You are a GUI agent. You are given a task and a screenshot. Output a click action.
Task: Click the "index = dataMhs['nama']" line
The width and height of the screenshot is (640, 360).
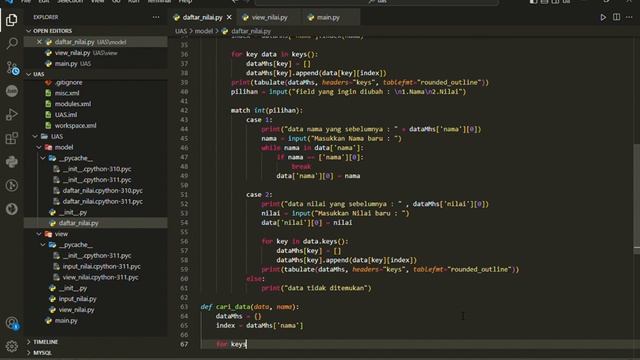click(x=260, y=326)
